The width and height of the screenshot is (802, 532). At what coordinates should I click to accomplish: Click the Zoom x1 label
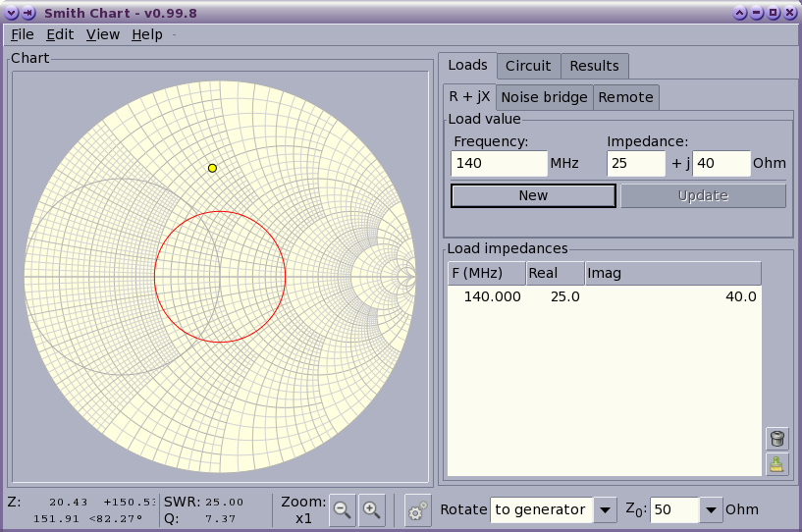tap(303, 510)
